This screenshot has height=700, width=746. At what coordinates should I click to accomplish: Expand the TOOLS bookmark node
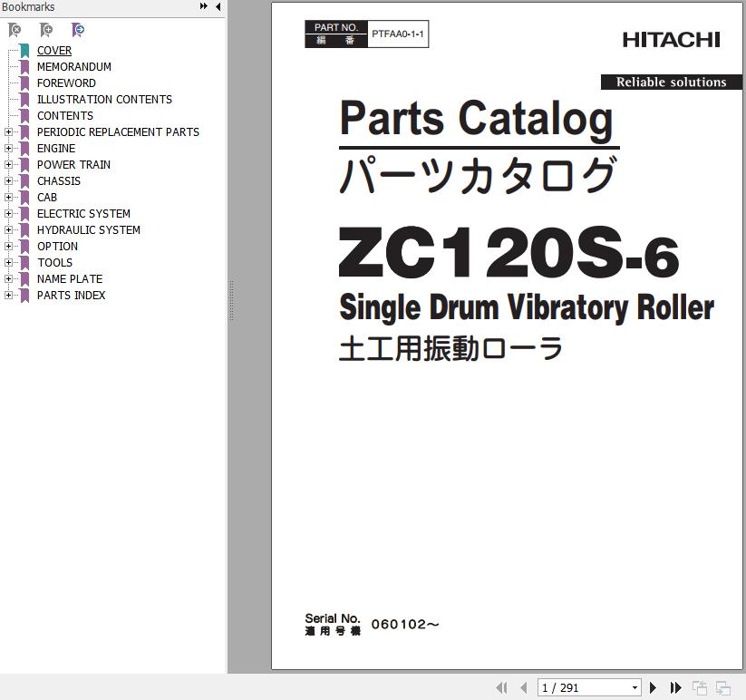click(8, 263)
